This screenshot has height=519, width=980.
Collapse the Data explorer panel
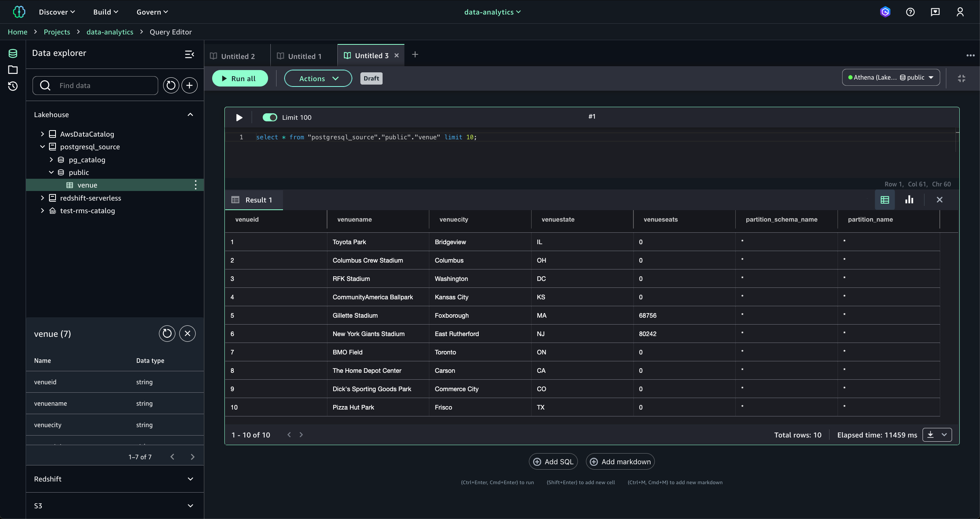coord(190,54)
